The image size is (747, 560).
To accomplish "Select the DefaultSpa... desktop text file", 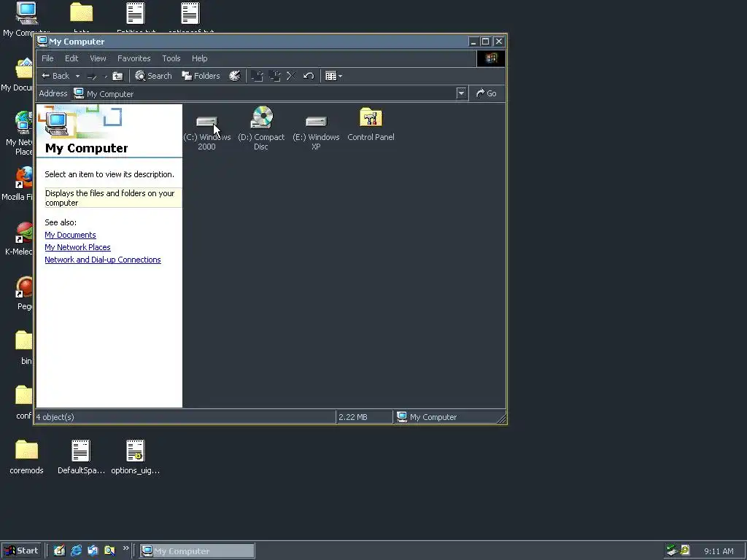I will coord(81,457).
